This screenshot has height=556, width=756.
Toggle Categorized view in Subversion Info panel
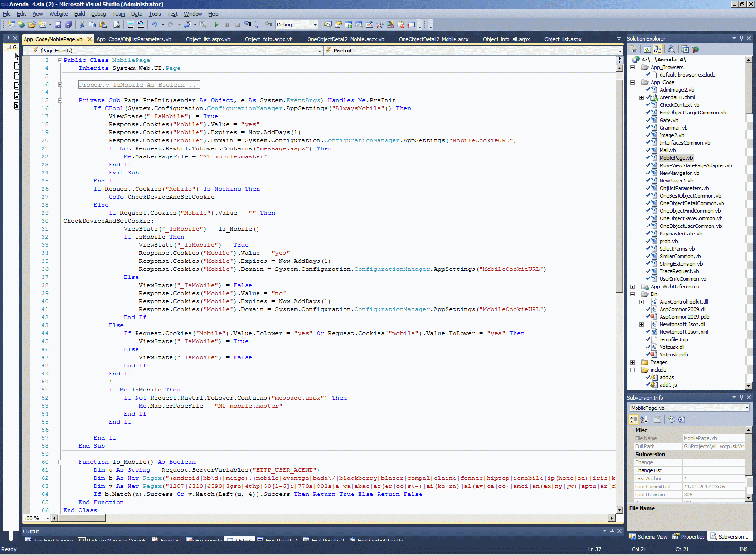point(633,419)
